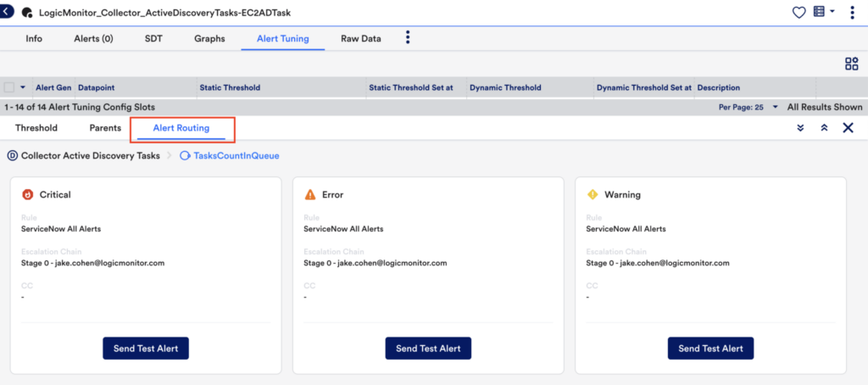
Task: Send Test Alert for Error
Action: (x=428, y=349)
